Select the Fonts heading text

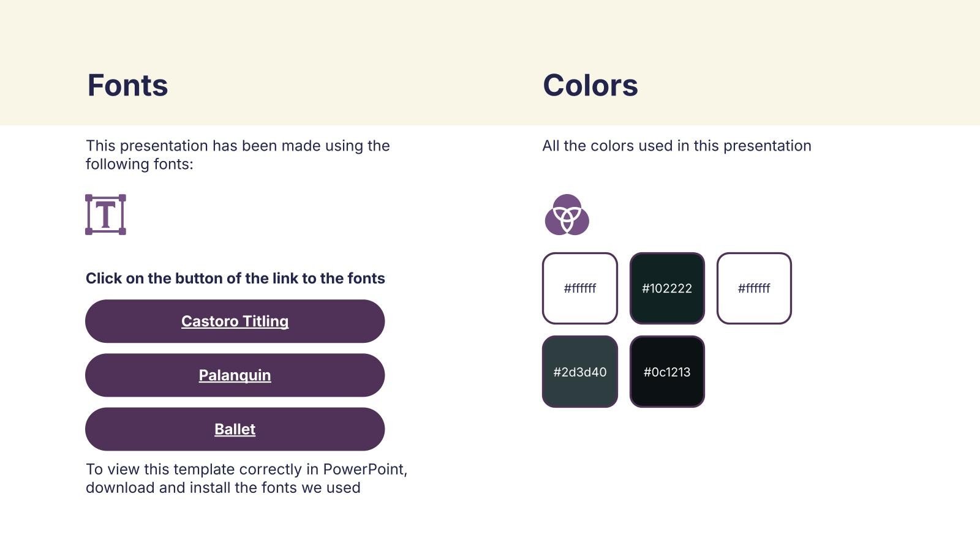(x=127, y=85)
